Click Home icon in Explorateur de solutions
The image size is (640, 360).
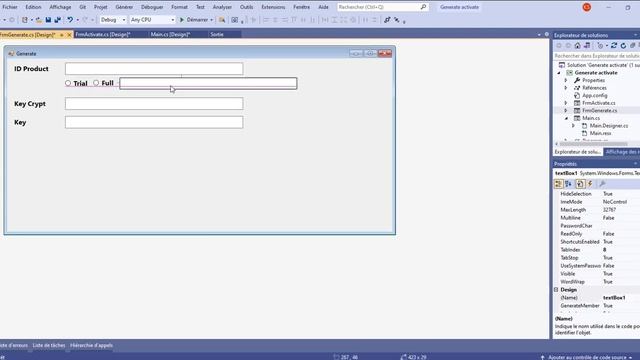(x=577, y=46)
